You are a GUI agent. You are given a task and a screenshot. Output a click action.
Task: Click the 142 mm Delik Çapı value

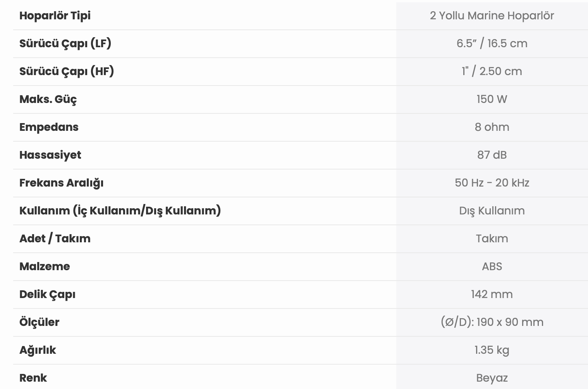pyautogui.click(x=492, y=294)
